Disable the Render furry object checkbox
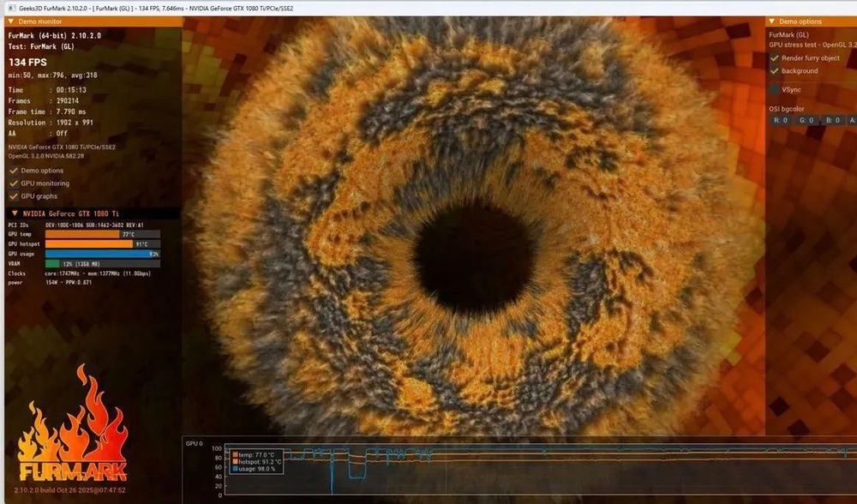Viewport: 857px width, 504px height. [775, 58]
